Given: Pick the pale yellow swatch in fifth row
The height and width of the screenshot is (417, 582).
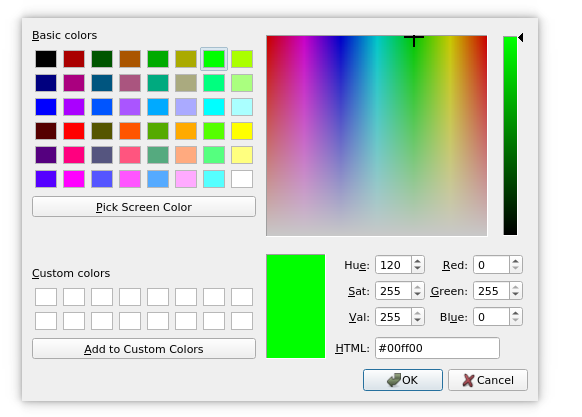Looking at the screenshot, I should 242,155.
